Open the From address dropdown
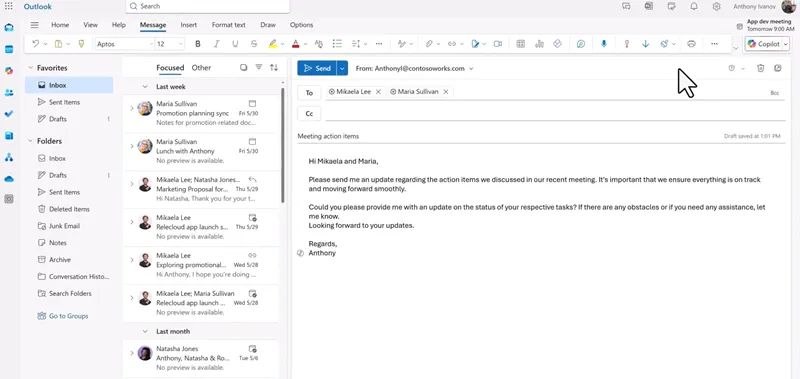This screenshot has width=800, height=379. 471,68
